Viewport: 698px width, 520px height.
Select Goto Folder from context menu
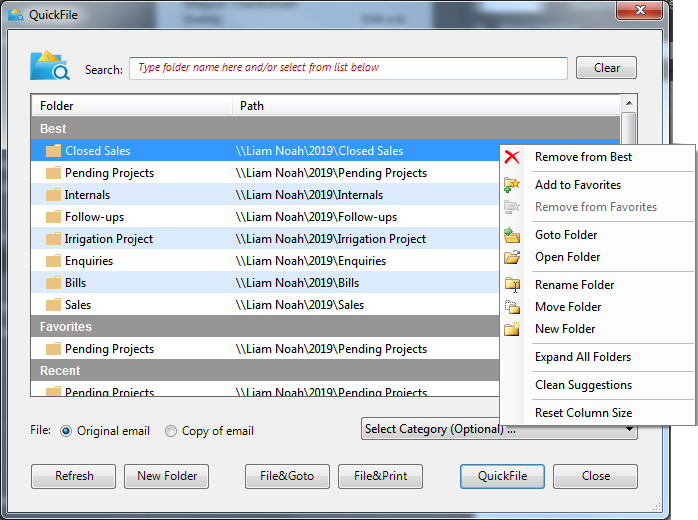pos(566,235)
